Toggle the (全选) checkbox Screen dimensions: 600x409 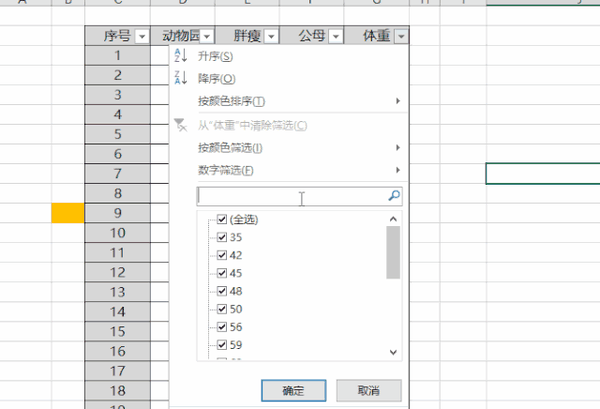point(222,219)
